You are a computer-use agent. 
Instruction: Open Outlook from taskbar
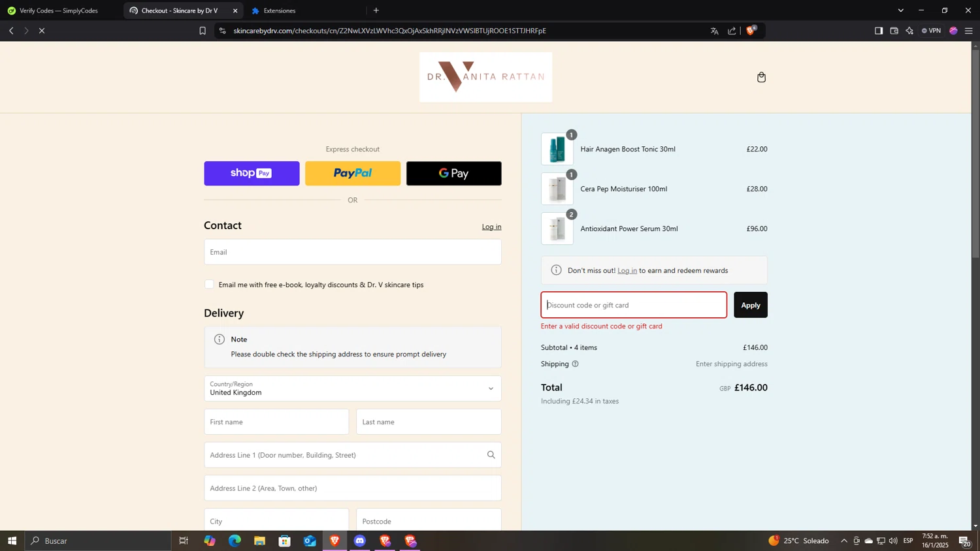click(x=310, y=541)
